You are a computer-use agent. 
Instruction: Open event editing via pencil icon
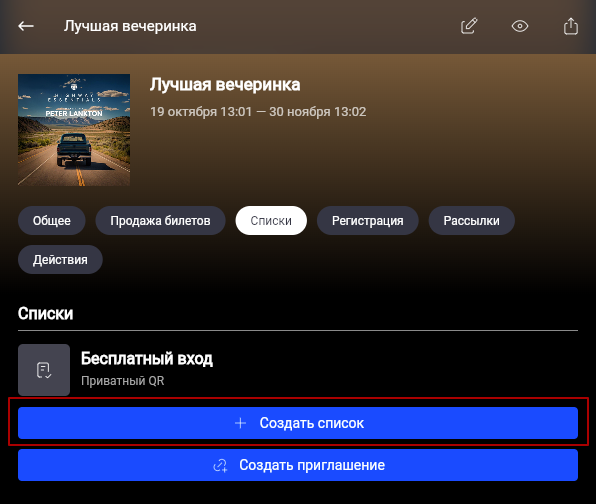(x=469, y=26)
